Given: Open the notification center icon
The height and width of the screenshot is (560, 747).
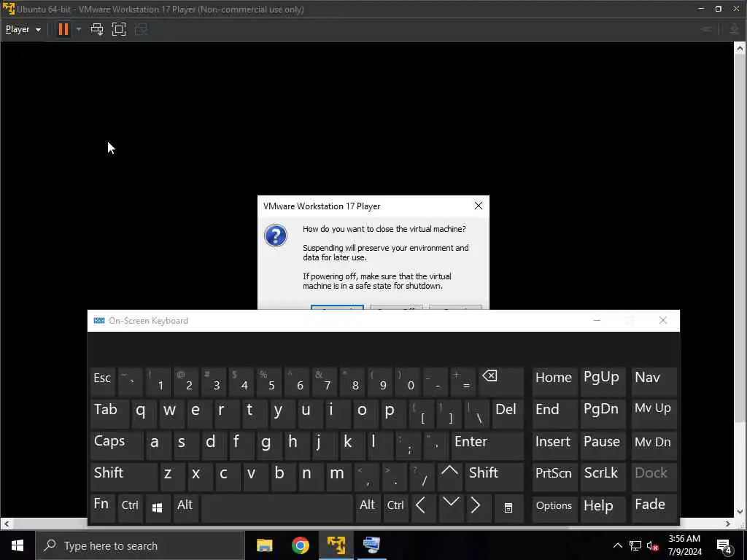Looking at the screenshot, I should tap(724, 545).
